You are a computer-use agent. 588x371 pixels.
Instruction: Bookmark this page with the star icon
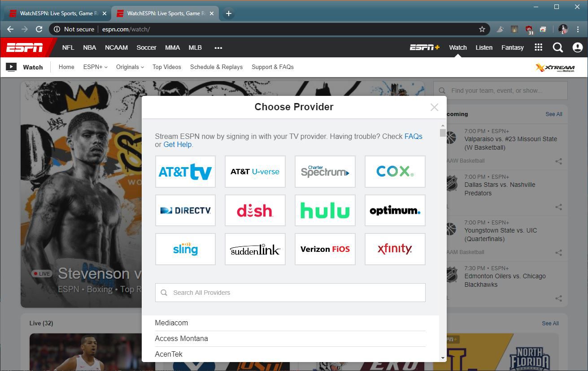(x=482, y=29)
